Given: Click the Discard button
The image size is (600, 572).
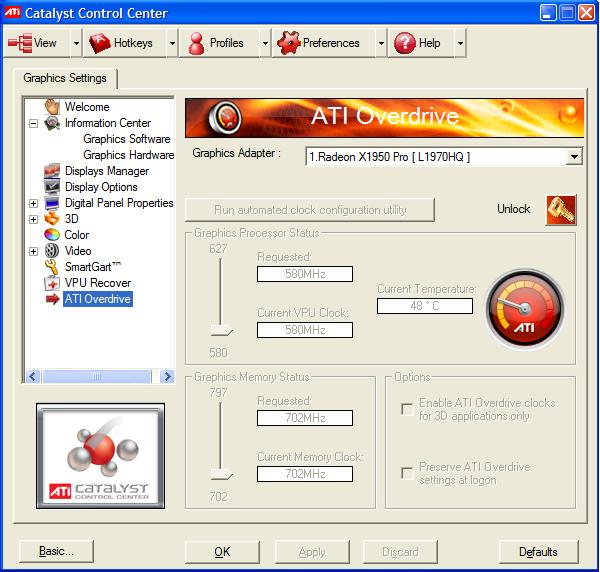Looking at the screenshot, I should [400, 551].
